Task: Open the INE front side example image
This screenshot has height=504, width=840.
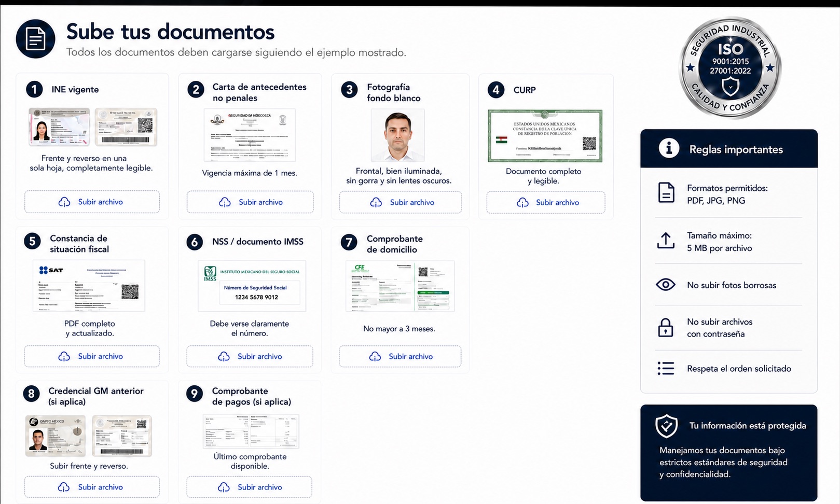Action: pyautogui.click(x=59, y=127)
